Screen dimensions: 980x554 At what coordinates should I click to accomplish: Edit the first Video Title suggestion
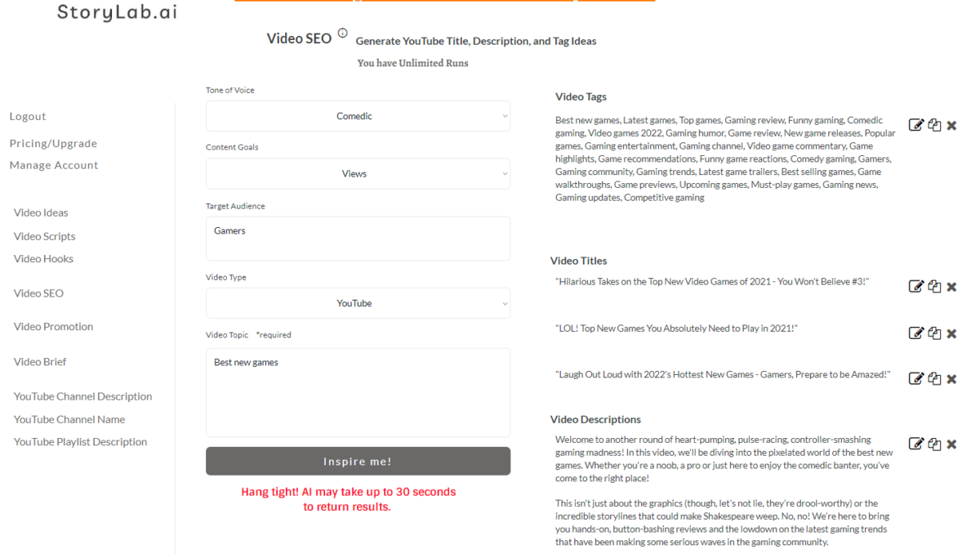(915, 286)
